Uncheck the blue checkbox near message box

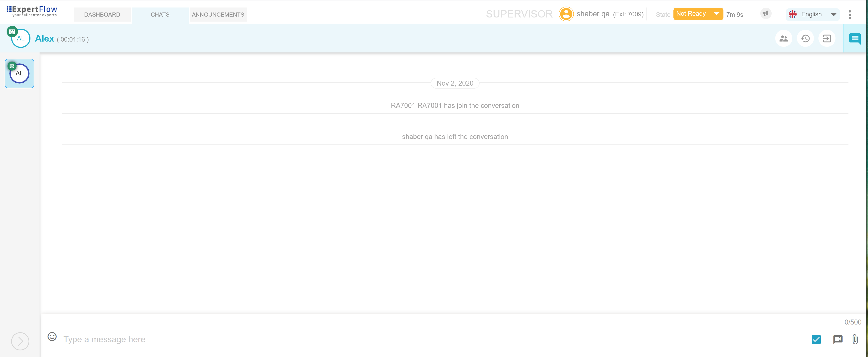(x=816, y=339)
